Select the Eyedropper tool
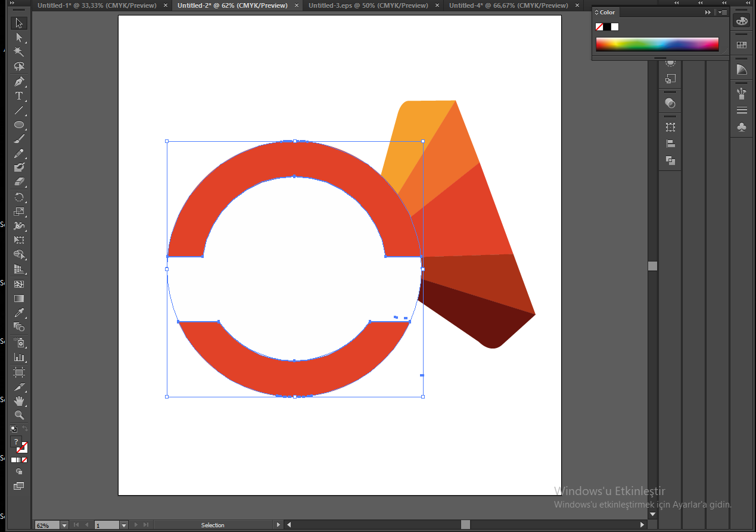 pyautogui.click(x=19, y=313)
